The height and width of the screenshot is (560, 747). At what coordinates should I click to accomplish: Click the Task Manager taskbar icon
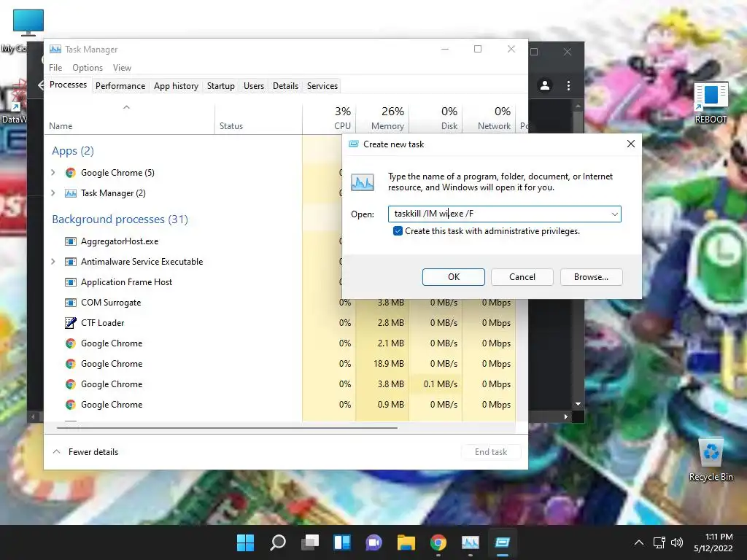(x=471, y=542)
